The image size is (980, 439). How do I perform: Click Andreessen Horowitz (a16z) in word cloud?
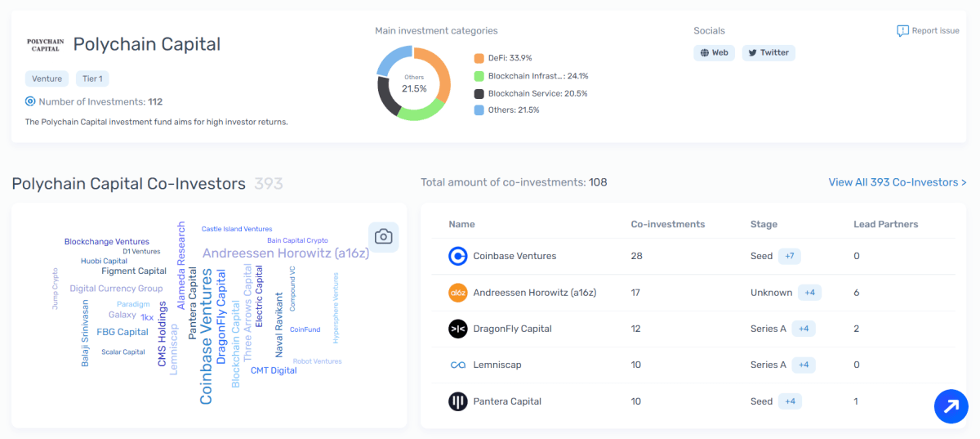286,253
